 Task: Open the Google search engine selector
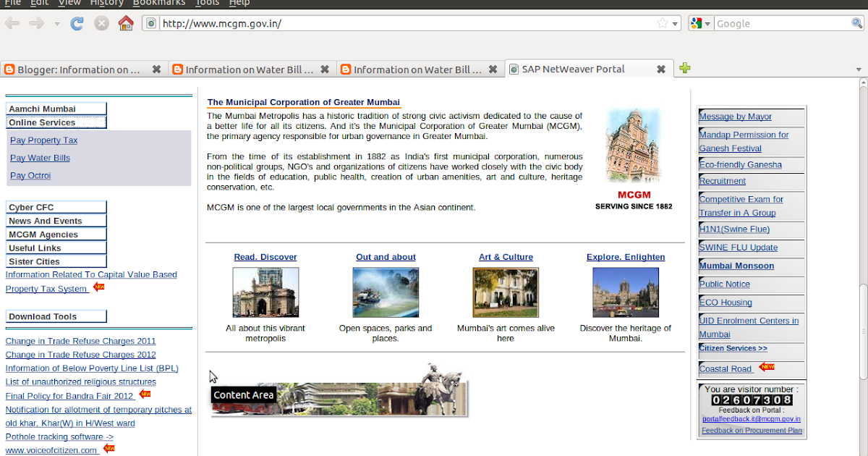coord(700,23)
